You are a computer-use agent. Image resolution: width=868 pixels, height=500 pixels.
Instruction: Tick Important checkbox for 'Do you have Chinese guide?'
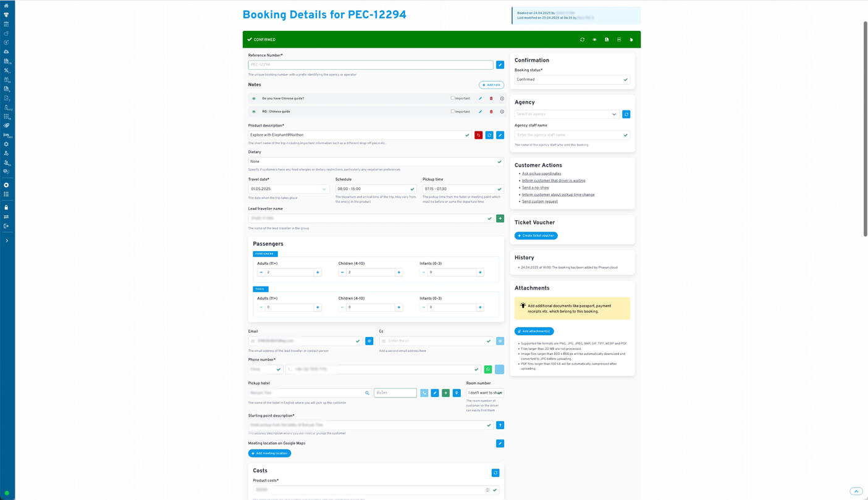tap(453, 98)
